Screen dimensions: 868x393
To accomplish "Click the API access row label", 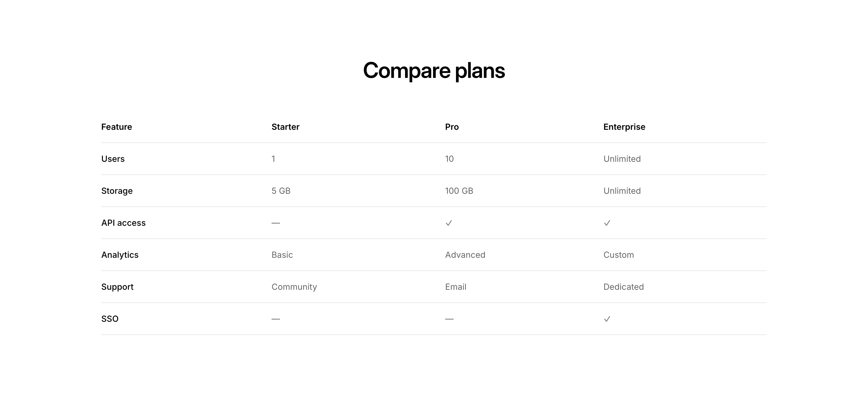I will point(123,223).
